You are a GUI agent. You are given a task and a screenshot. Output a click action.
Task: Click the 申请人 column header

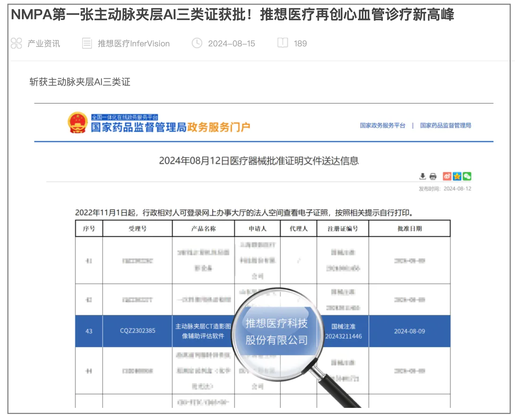click(257, 229)
